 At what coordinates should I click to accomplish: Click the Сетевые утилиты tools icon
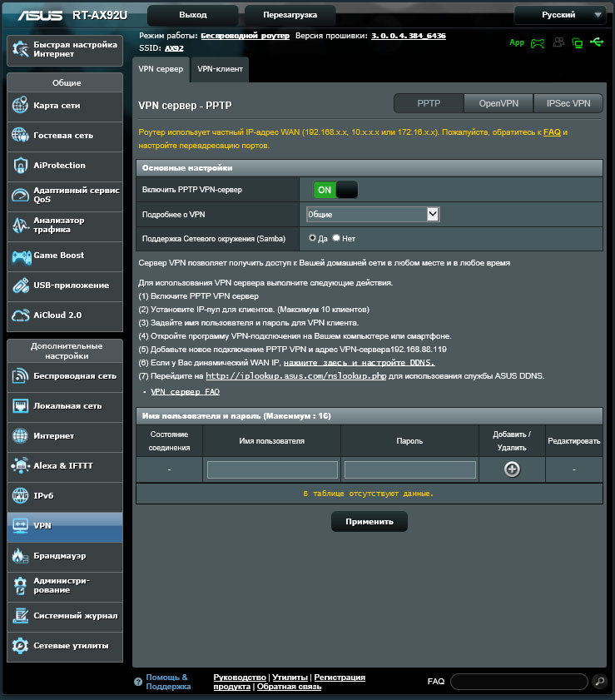(x=20, y=646)
